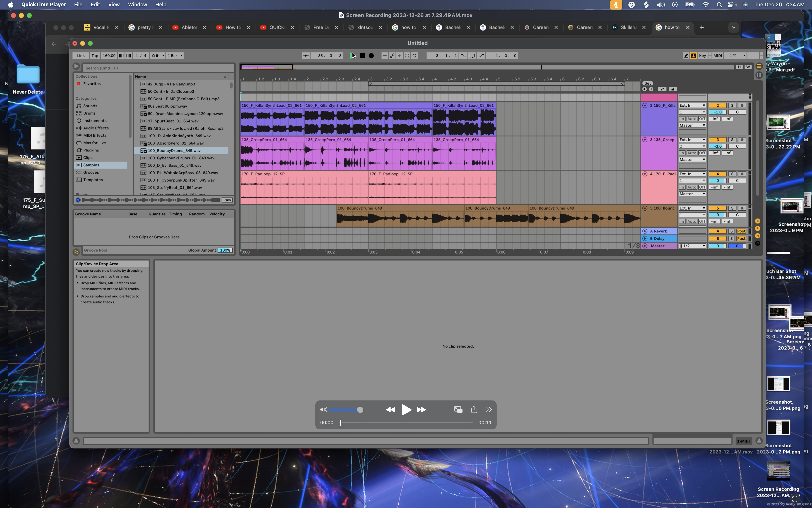Click the Link button
Viewport: 812px width, 508px height.
click(x=81, y=56)
